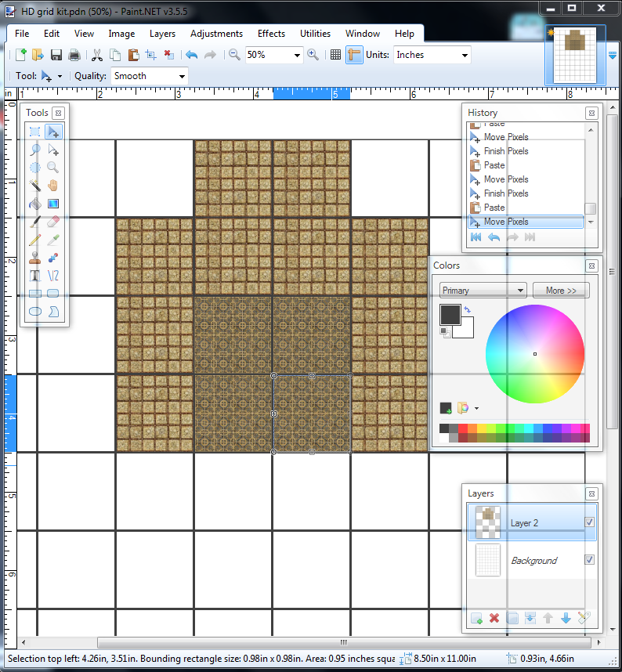Select the Line/Curve tool
Screen dimensions: 622x672
[53, 276]
